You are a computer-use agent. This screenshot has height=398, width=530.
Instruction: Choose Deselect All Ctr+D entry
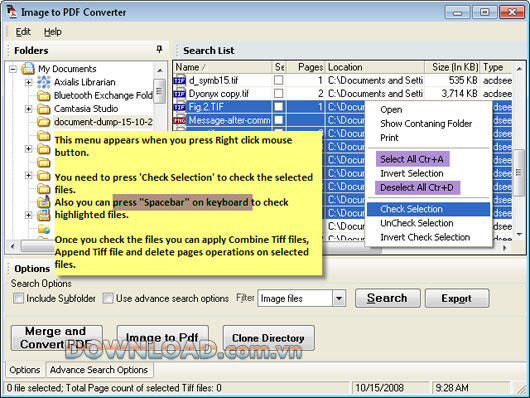click(417, 187)
